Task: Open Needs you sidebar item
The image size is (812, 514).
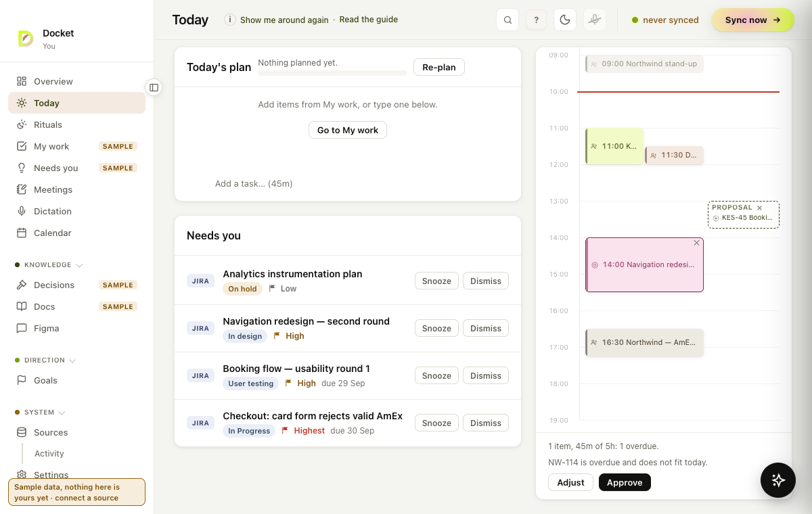Action: pyautogui.click(x=76, y=168)
